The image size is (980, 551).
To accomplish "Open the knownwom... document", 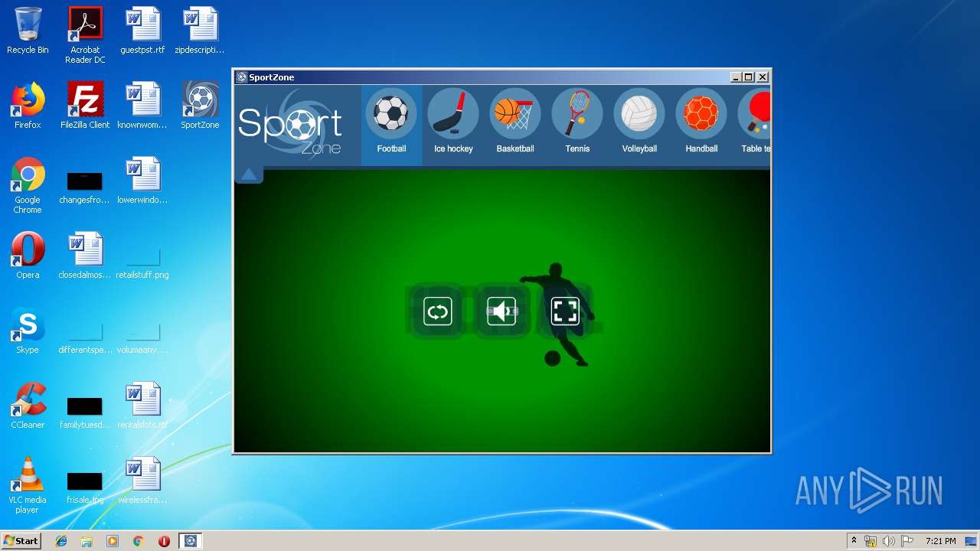I will click(142, 106).
